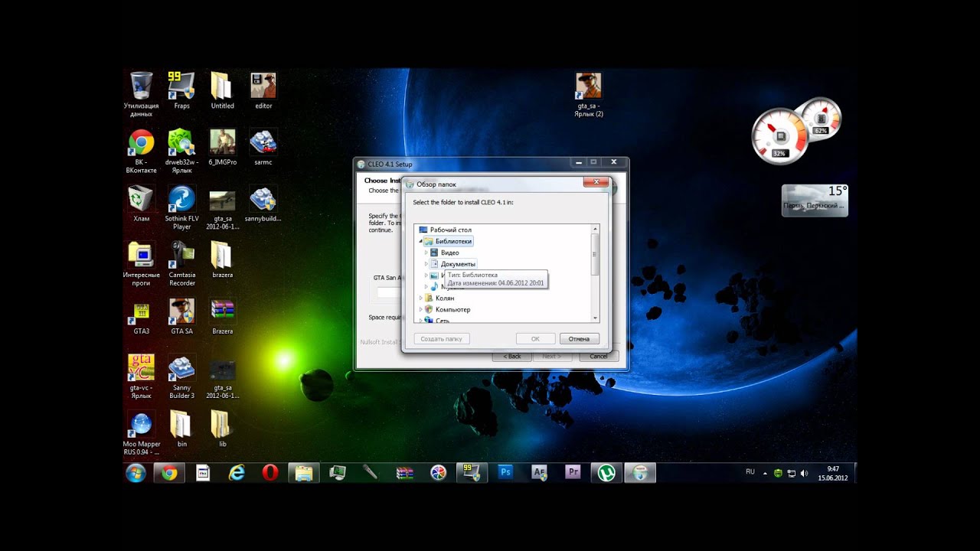980x551 pixels.
Task: Close the Обзор папок dialog
Action: pyautogui.click(x=596, y=183)
